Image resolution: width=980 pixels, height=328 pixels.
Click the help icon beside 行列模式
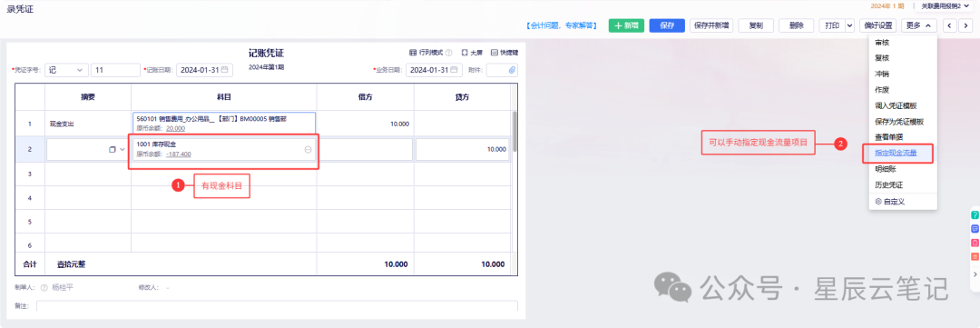click(448, 53)
